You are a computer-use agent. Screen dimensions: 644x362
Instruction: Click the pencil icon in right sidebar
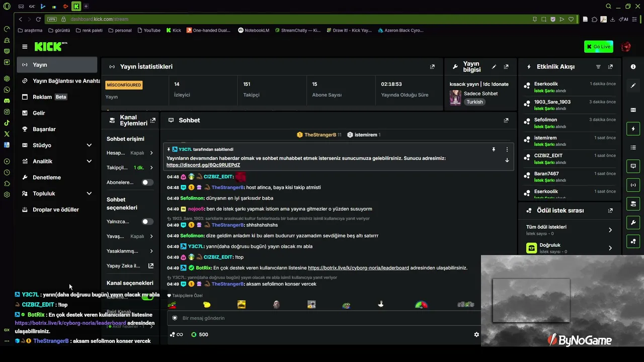pos(633,86)
